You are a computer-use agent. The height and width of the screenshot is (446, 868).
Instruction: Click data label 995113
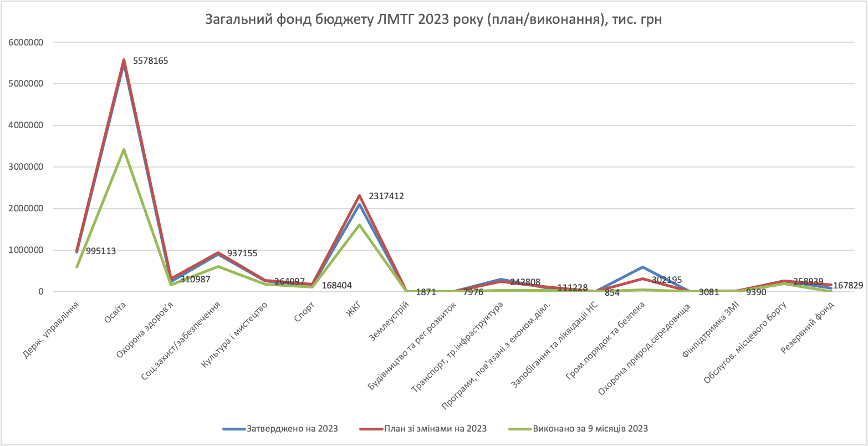click(101, 251)
